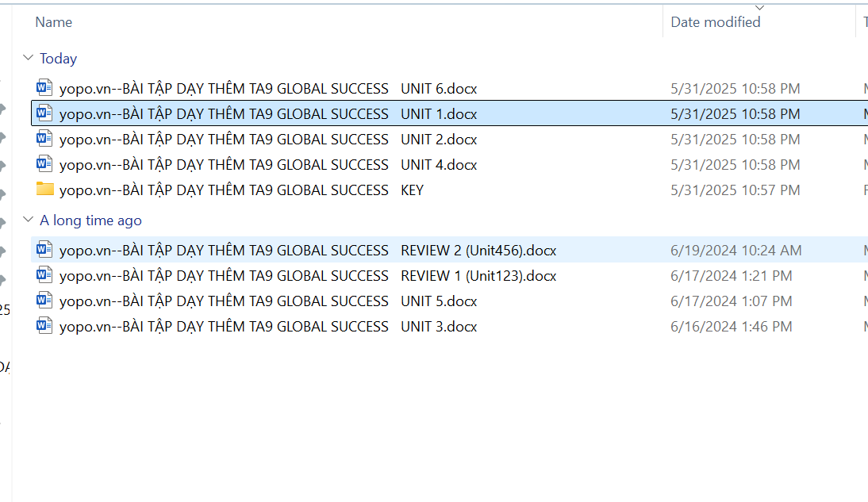Open the Date modified column dropdown arrow
The width and height of the screenshot is (868, 502).
(759, 7)
